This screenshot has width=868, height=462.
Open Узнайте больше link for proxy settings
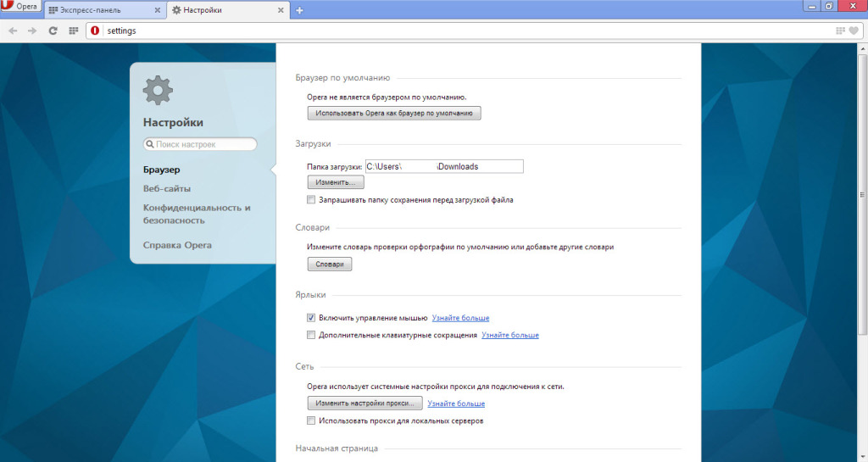click(456, 404)
